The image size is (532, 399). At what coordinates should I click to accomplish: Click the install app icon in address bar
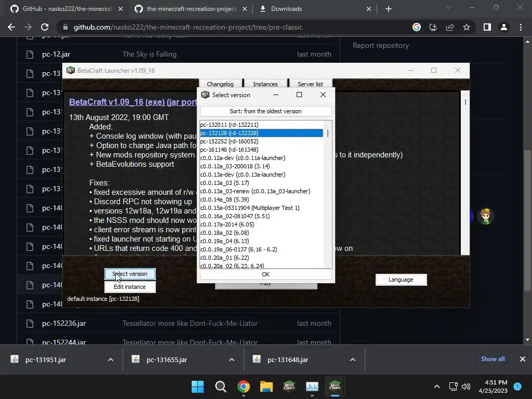pyautogui.click(x=433, y=27)
